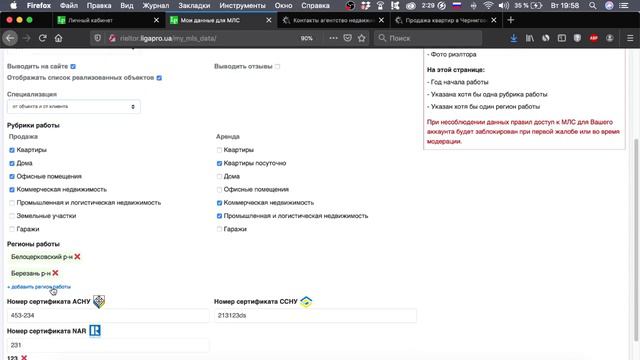
Task: Click the 90% zoom level indicator
Action: click(x=307, y=38)
